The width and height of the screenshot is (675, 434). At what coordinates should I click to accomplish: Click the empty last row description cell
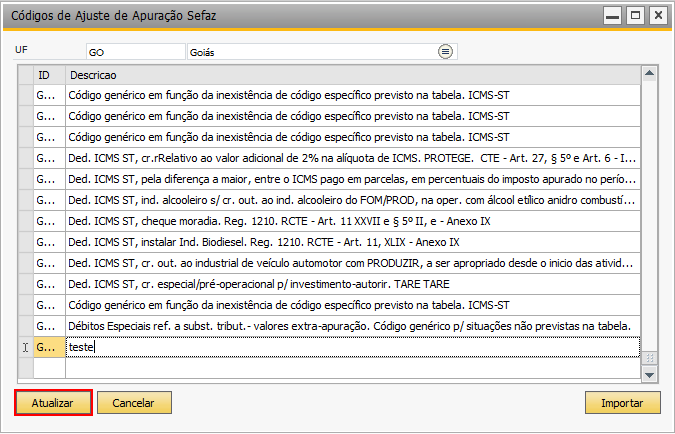353,368
